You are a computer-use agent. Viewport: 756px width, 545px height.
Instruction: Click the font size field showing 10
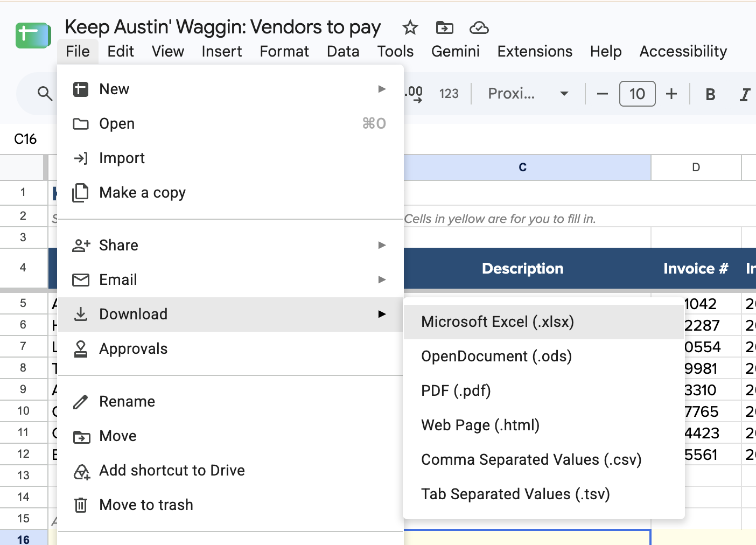(x=637, y=94)
